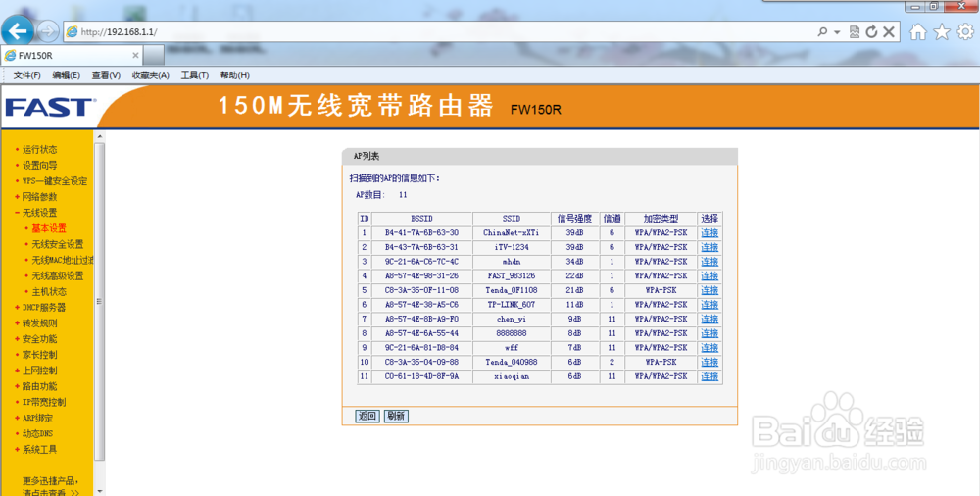Open the 帮助(H) menu

235,75
